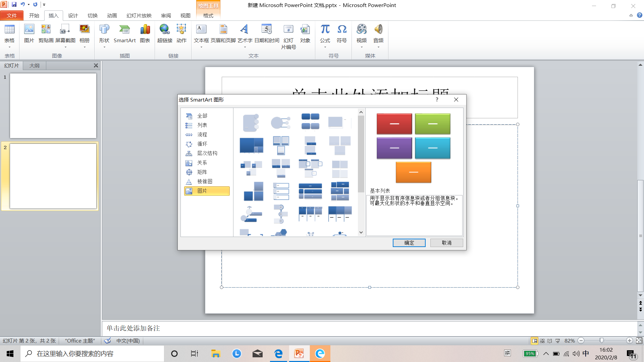Open the Video (视频) dropdown arrow
The image size is (644, 362).
[362, 47]
